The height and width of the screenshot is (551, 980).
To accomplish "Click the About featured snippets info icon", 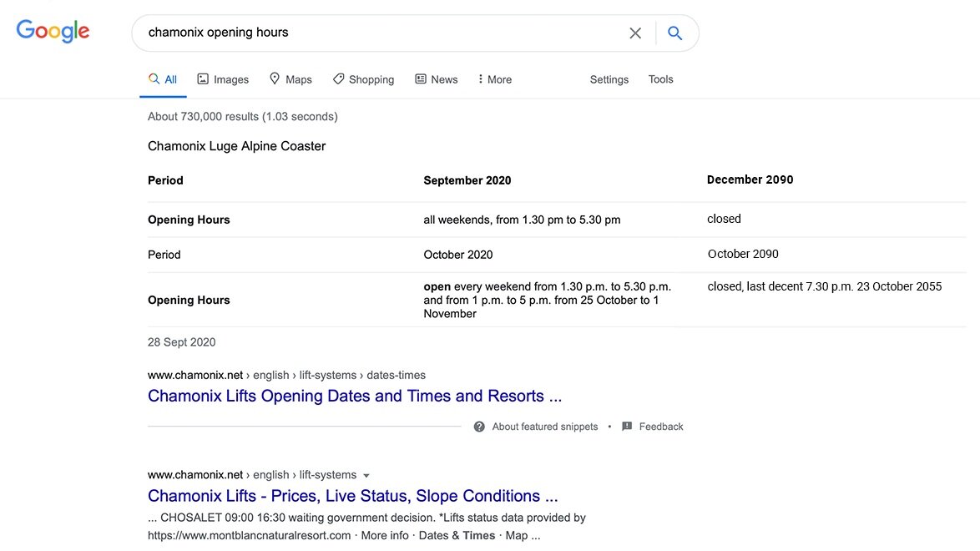I will 478,426.
